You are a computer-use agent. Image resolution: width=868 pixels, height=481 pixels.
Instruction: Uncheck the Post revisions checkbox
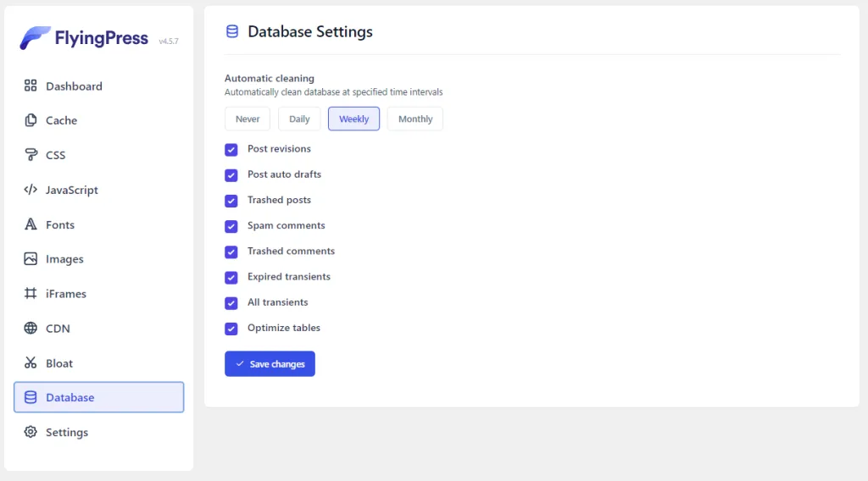[x=231, y=150]
